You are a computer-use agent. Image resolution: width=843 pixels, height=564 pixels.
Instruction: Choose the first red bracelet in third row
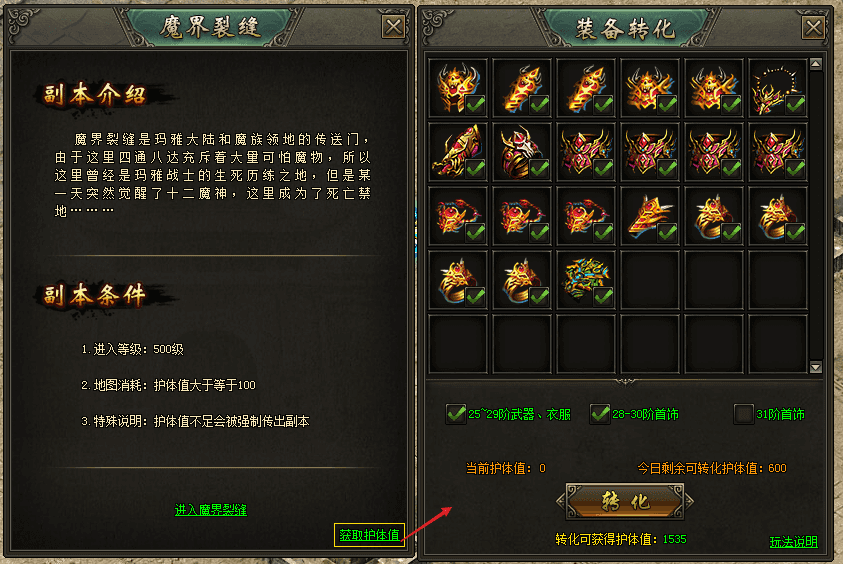458,216
